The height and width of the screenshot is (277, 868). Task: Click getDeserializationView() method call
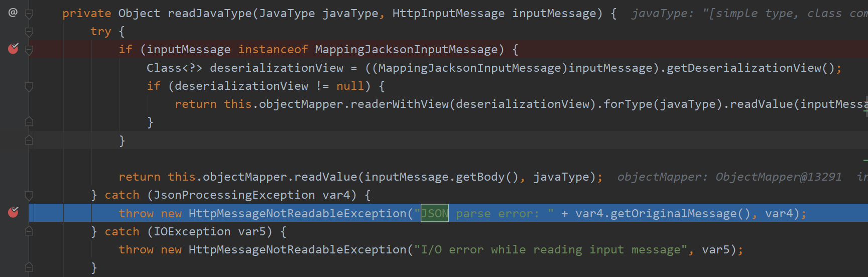coord(751,68)
